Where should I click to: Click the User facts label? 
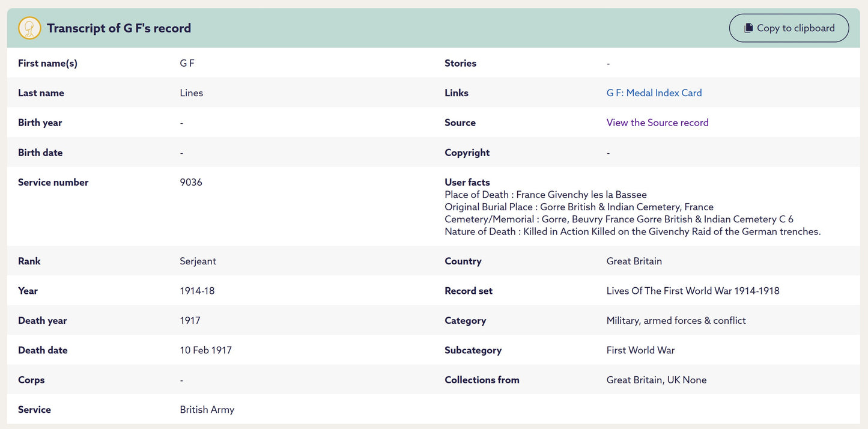(x=467, y=183)
